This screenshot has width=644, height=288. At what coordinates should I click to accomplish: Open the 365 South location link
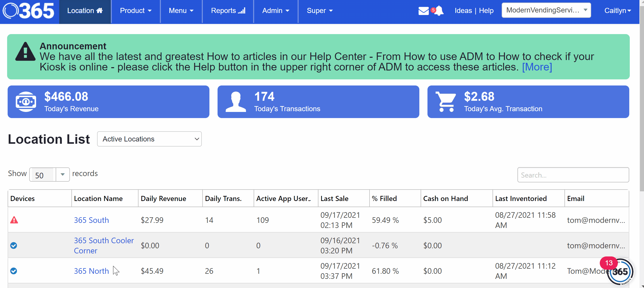coord(91,220)
